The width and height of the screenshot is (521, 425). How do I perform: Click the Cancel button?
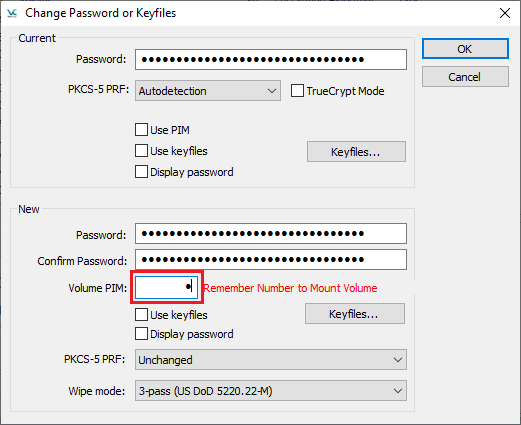[465, 77]
